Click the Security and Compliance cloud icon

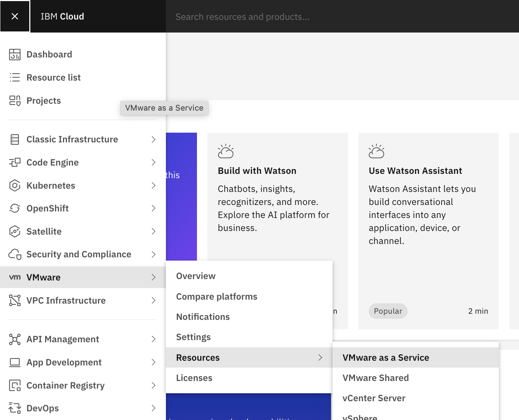[15, 254]
